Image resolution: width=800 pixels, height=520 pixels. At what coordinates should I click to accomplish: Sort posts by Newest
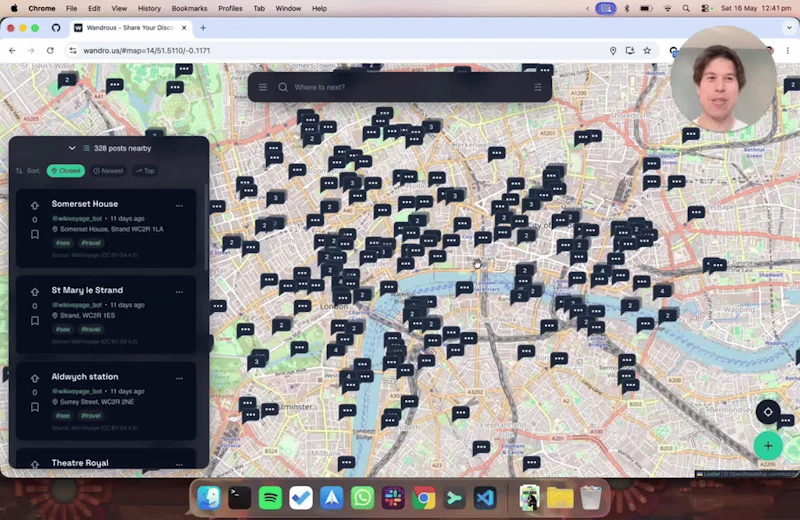tap(108, 171)
